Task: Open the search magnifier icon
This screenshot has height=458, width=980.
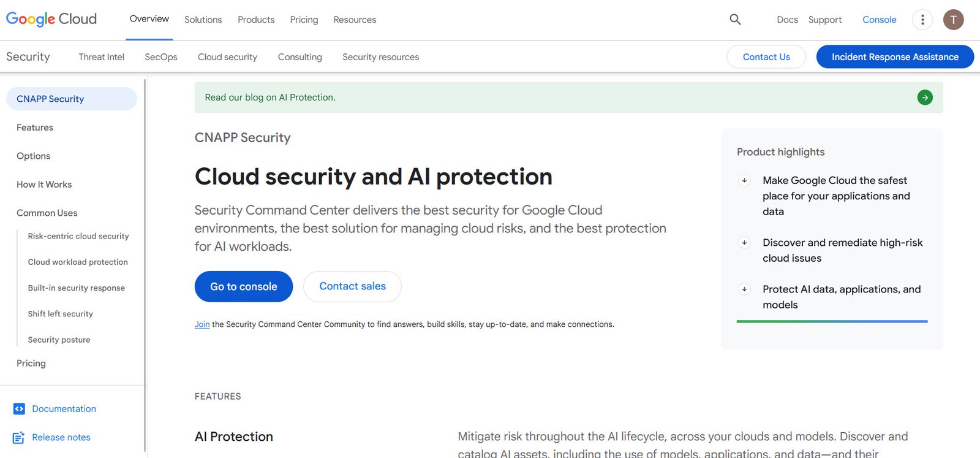Action: point(735,20)
